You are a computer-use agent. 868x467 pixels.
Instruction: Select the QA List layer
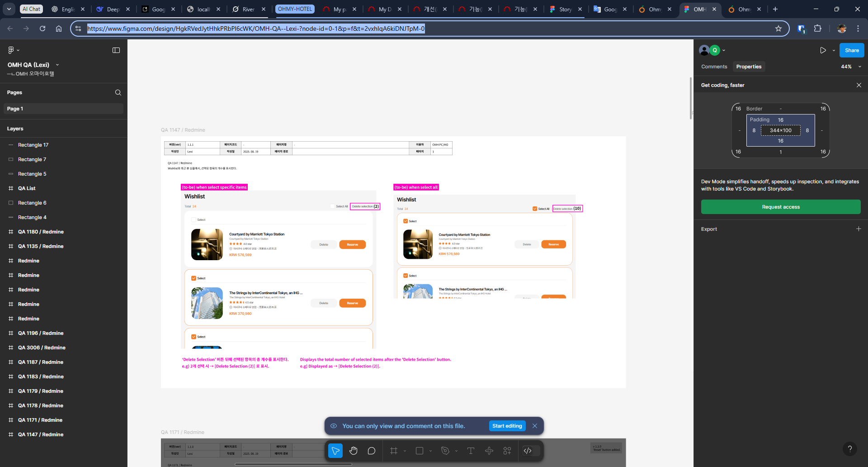pyautogui.click(x=63, y=188)
